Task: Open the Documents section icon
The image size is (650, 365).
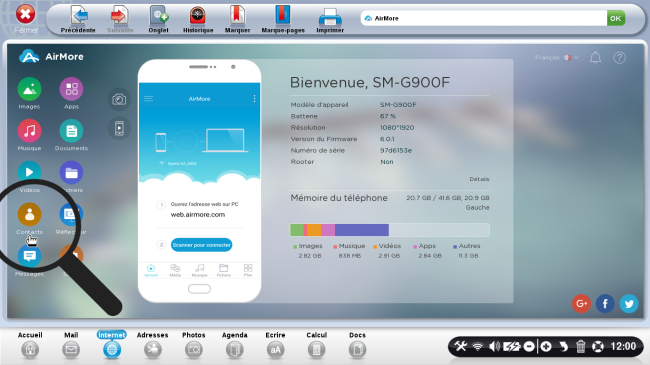Action: (x=71, y=131)
